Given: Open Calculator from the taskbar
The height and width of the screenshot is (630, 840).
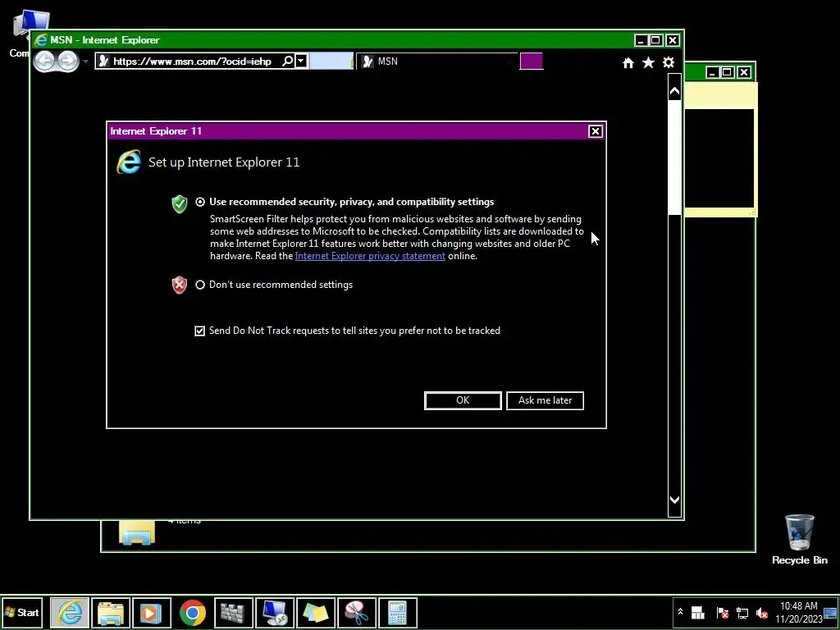Looking at the screenshot, I should (x=398, y=613).
